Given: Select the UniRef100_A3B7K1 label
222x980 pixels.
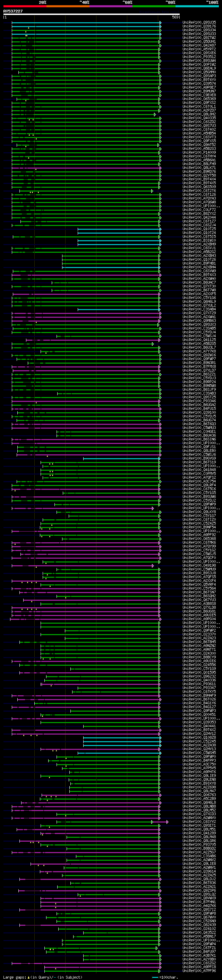Looking at the screenshot, I should click(x=199, y=955).
